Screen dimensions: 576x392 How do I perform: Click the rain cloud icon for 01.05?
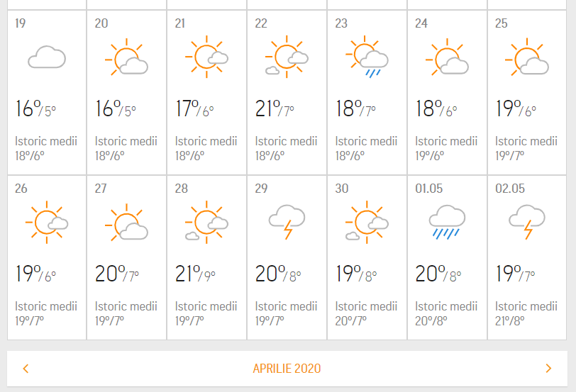tap(448, 222)
